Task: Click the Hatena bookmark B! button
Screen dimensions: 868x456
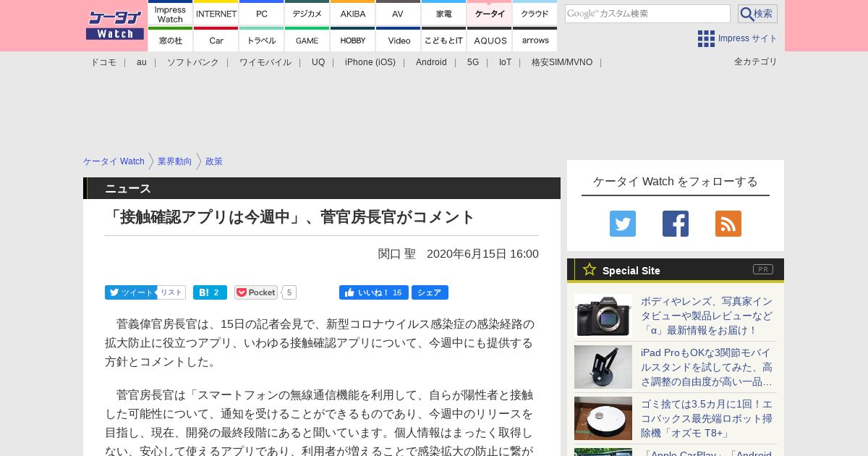Action: 210,292
